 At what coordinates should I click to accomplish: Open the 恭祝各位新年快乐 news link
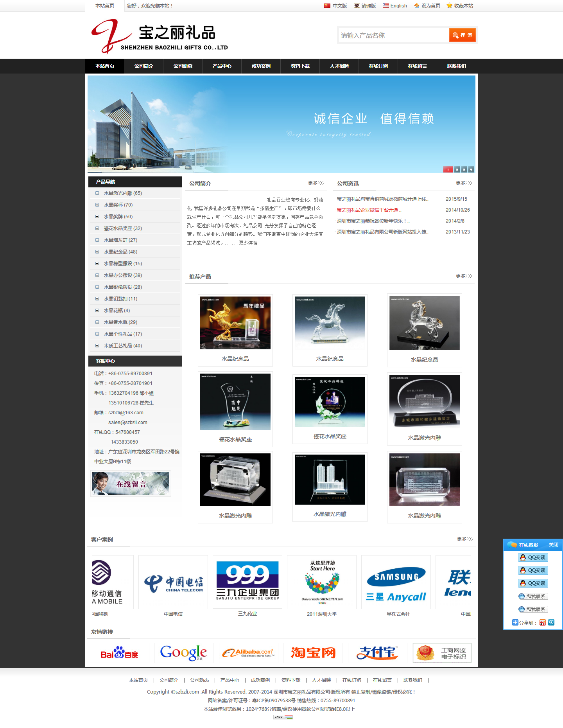[373, 221]
